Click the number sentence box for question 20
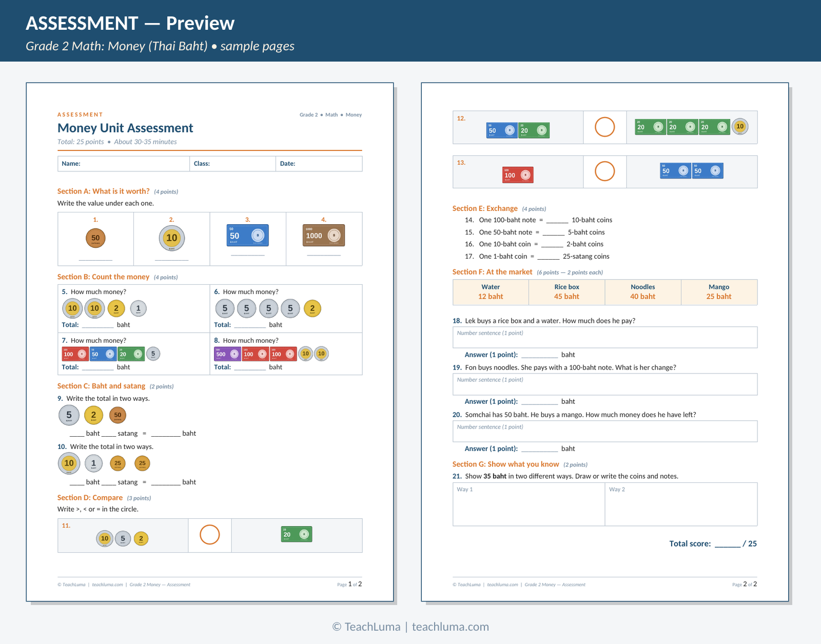The height and width of the screenshot is (644, 821). pyautogui.click(x=605, y=431)
